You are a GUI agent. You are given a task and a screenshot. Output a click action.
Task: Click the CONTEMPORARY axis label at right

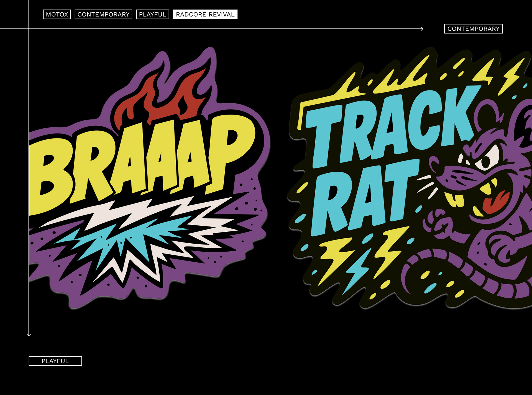[x=473, y=29]
